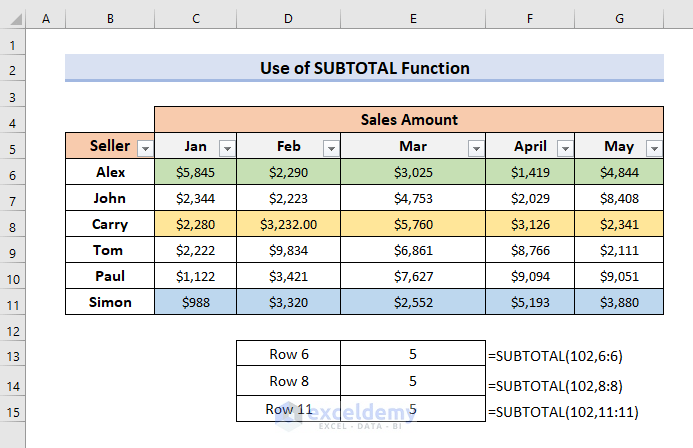Select Carry's Feb cell $3,232.00
The height and width of the screenshot is (448, 693).
point(287,224)
